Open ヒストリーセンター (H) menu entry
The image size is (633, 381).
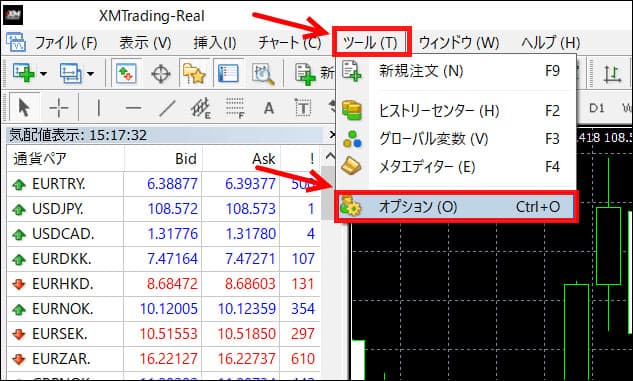(x=456, y=110)
